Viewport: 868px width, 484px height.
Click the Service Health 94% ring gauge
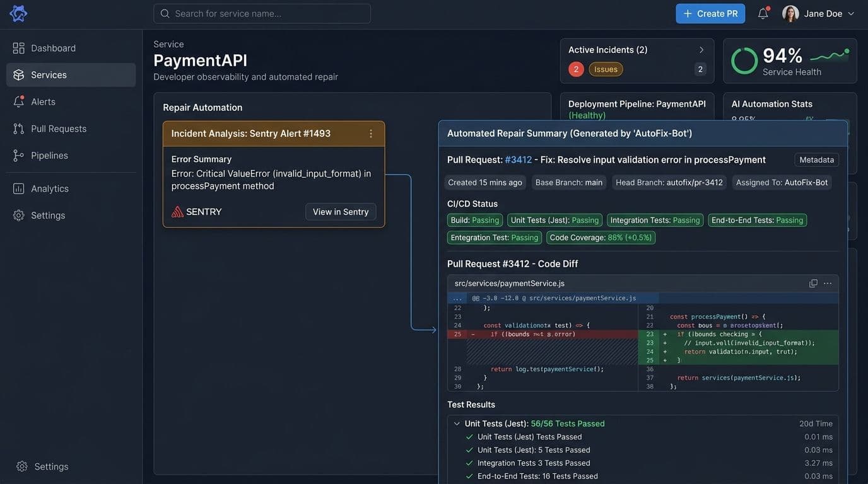(744, 61)
